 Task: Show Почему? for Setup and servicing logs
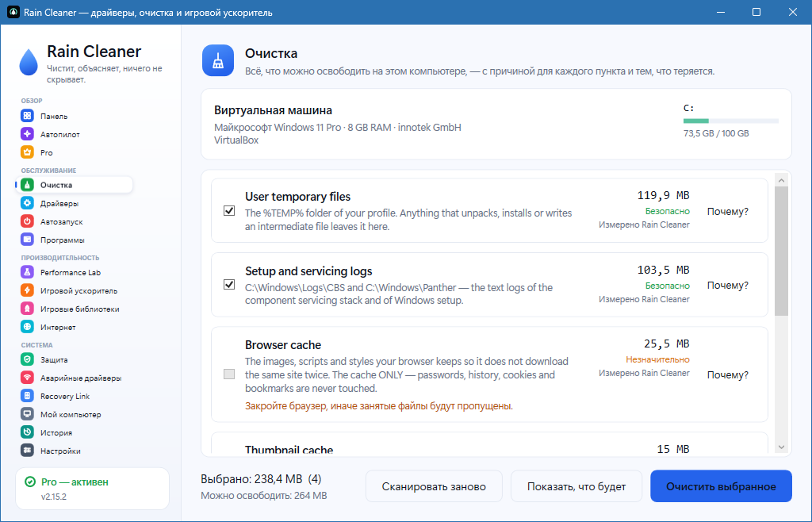tap(728, 286)
